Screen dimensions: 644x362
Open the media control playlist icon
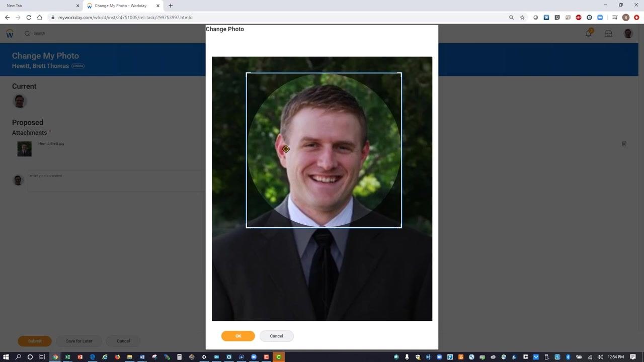pos(615,17)
